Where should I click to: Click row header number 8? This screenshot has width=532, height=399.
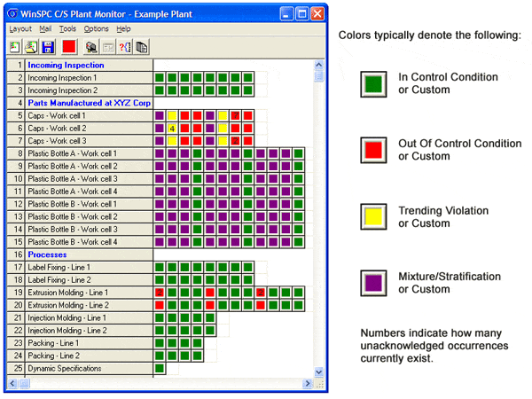(x=15, y=153)
